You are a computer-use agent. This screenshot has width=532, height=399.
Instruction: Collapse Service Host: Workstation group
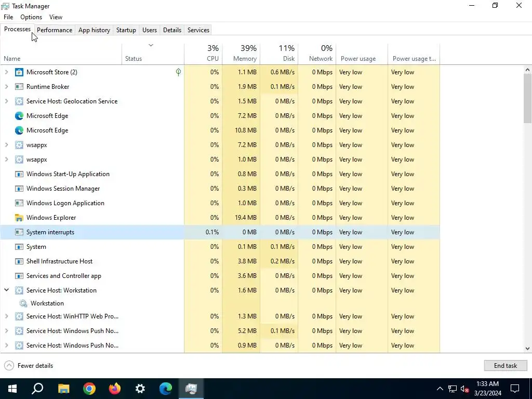[6, 290]
